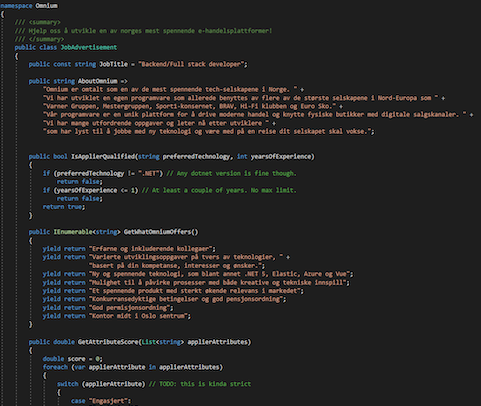This screenshot has width=481, height=406.
Task: Click comment 'Any dotnet version is fine though.'
Action: [231, 173]
